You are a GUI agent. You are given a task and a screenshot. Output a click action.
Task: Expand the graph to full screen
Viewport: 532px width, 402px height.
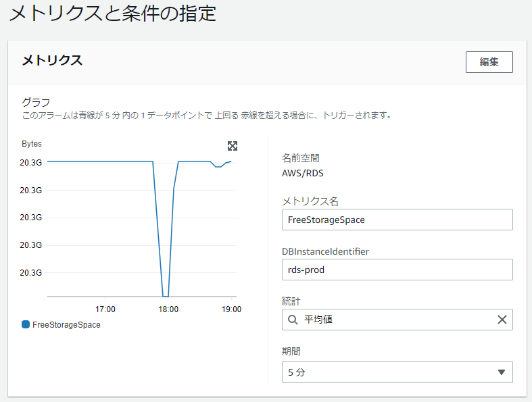point(233,146)
